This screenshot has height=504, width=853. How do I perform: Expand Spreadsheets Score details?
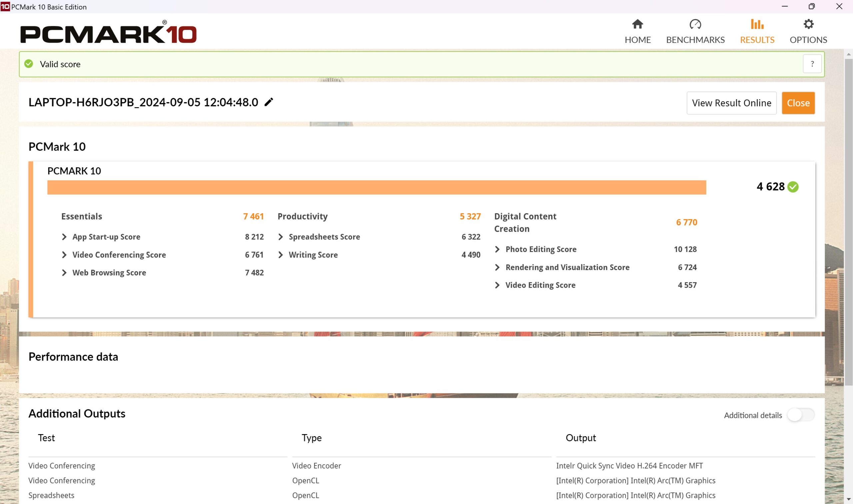pos(281,237)
